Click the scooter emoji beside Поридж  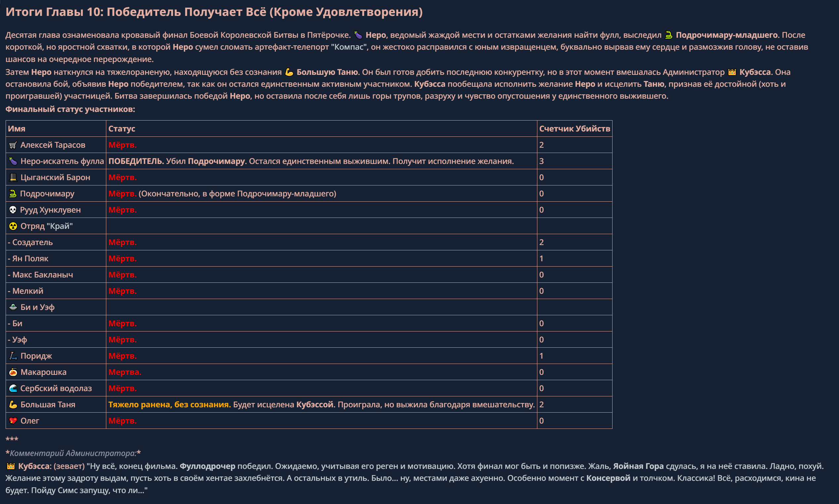(x=13, y=356)
